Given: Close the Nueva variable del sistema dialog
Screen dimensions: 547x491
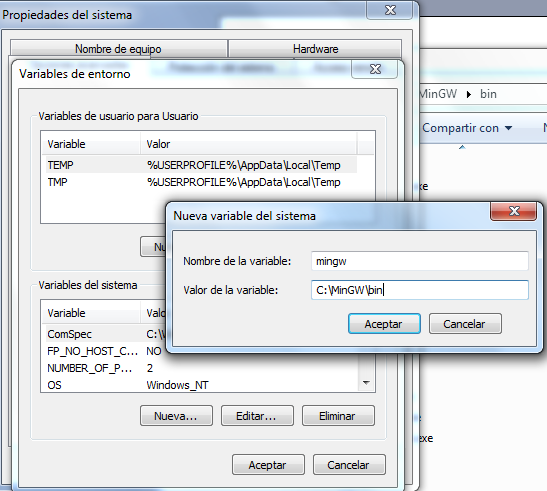Looking at the screenshot, I should coord(514,211).
